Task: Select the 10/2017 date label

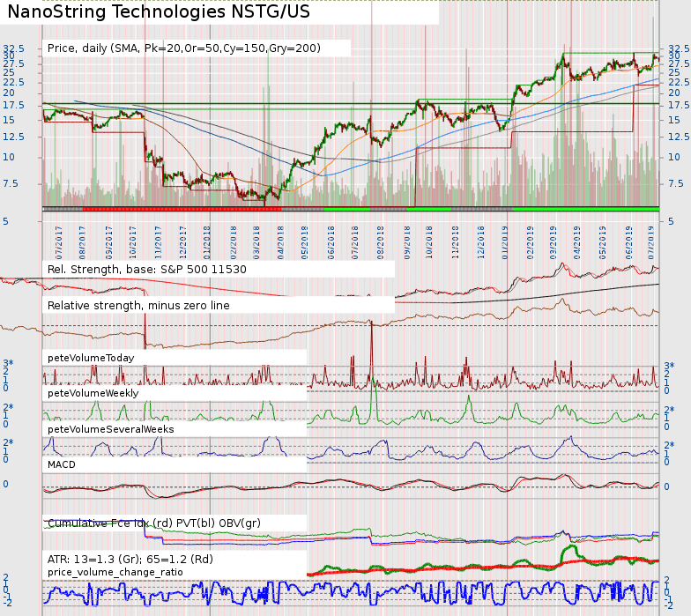Action: [x=133, y=242]
